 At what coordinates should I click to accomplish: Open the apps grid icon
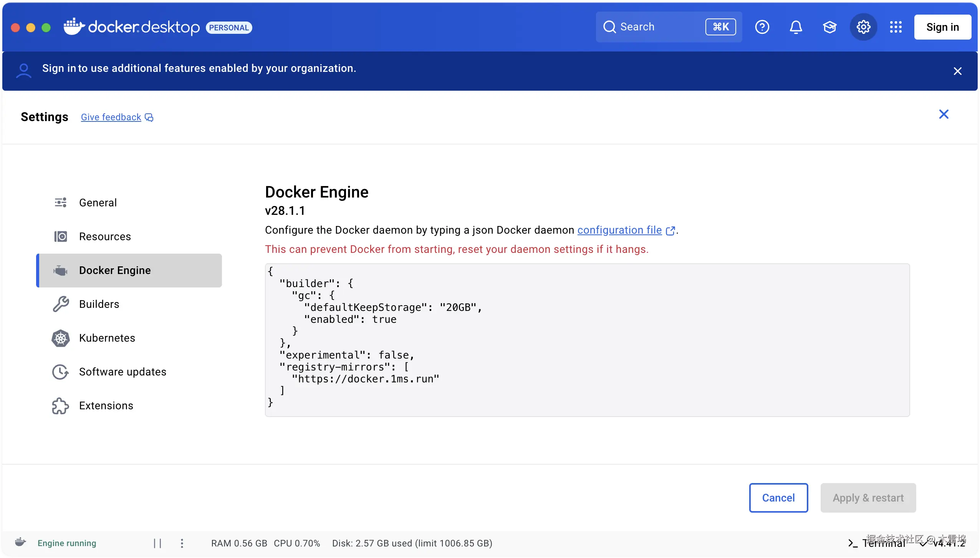click(x=896, y=27)
